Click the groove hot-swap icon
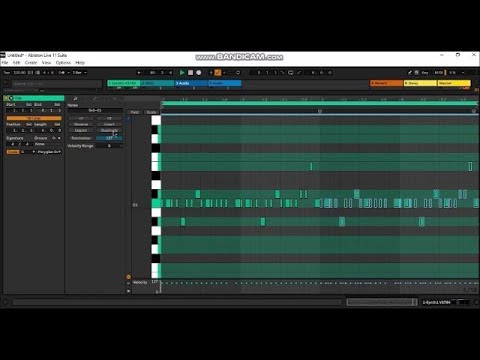The image size is (480, 360). tap(54, 138)
